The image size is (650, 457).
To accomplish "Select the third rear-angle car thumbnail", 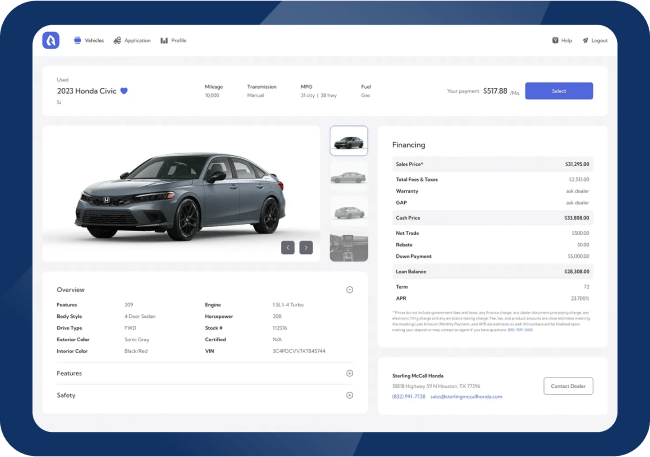I will point(349,212).
